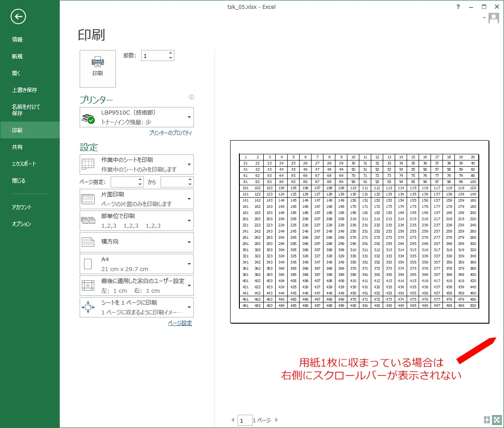Open the LBP9510C printer dropdown
Viewport: 504px width, 428px height.
(x=137, y=117)
